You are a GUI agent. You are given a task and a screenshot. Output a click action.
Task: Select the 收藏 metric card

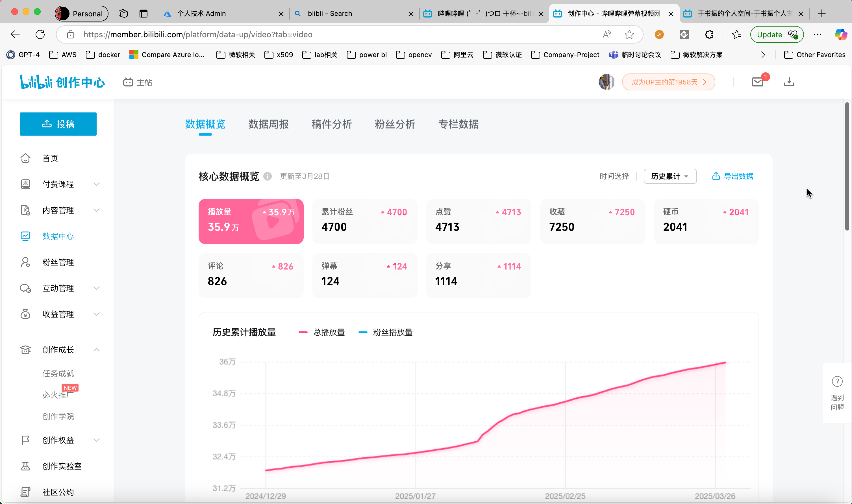593,221
